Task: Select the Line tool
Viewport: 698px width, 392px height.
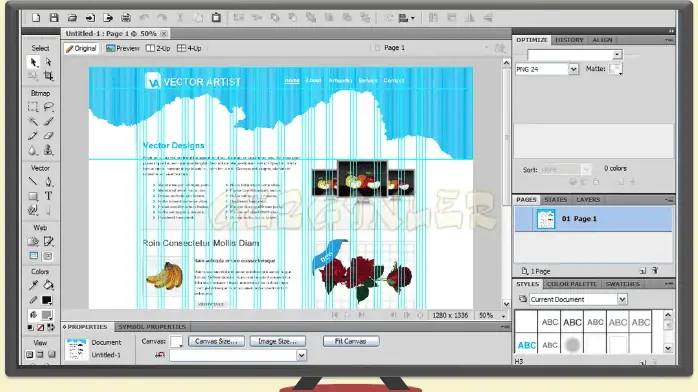Action: tap(33, 182)
